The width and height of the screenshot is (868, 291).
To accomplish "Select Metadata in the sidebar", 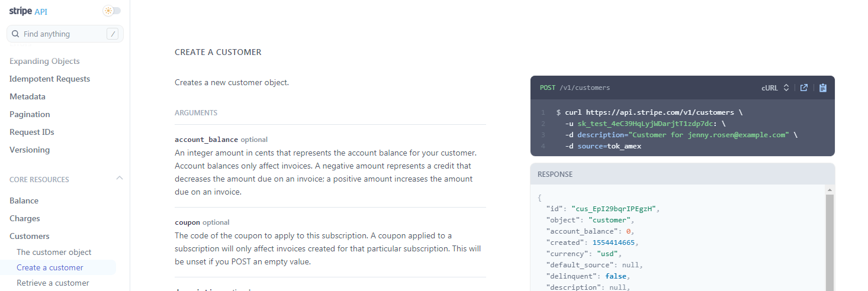I will pyautogui.click(x=27, y=96).
